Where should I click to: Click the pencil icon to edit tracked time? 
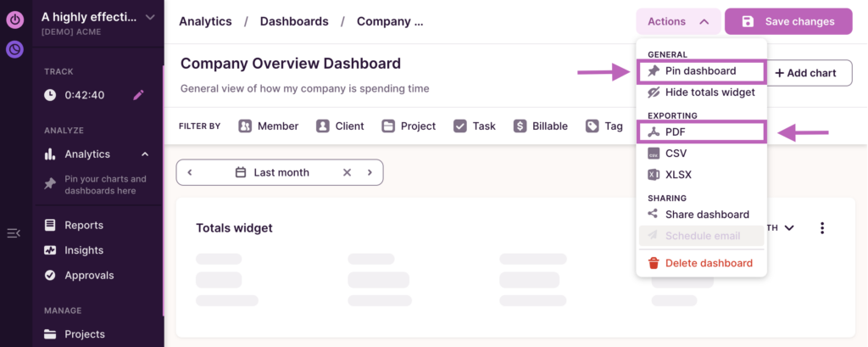coord(139,95)
